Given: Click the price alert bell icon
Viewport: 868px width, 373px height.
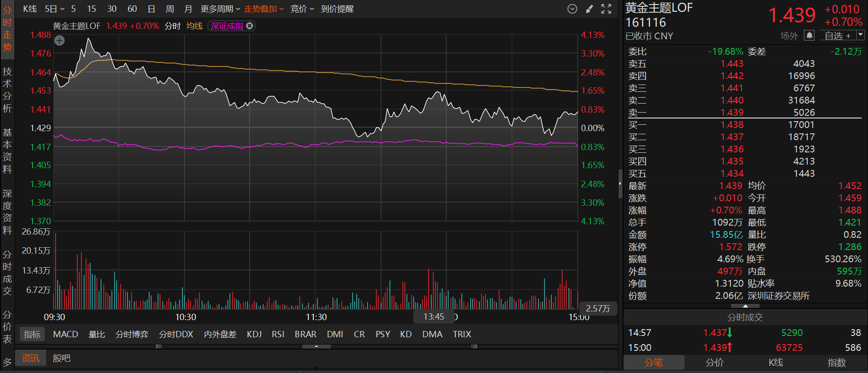Looking at the screenshot, I should click(809, 35).
